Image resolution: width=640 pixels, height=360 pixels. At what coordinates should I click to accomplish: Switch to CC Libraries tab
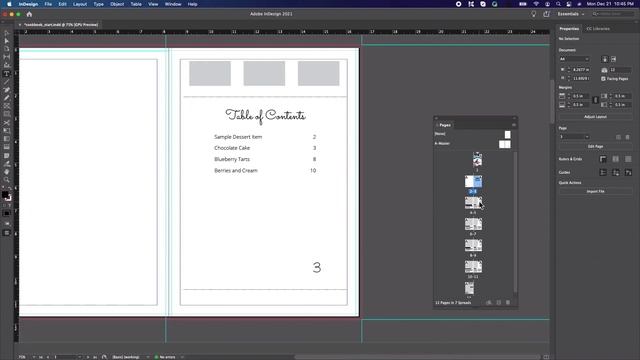[x=598, y=29]
